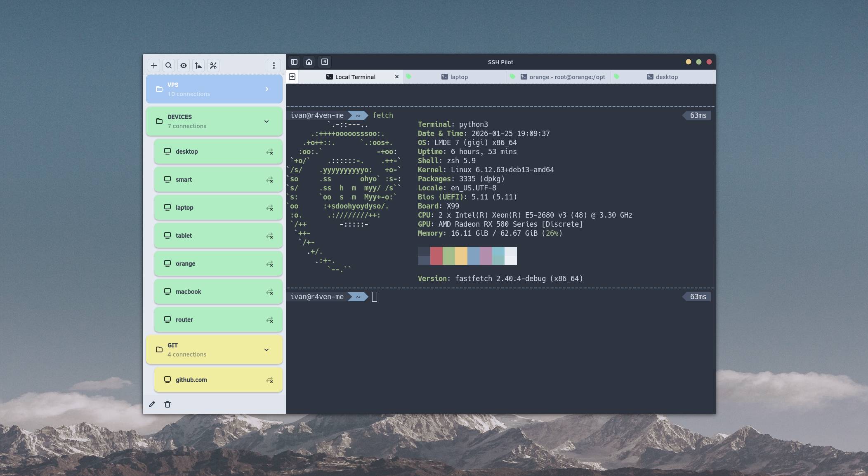The height and width of the screenshot is (476, 868).
Task: Expand the VPS connections group
Action: [x=267, y=89]
